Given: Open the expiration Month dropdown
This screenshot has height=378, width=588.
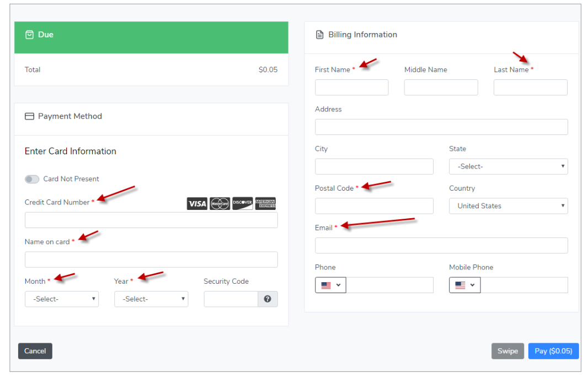Looking at the screenshot, I should coord(62,299).
